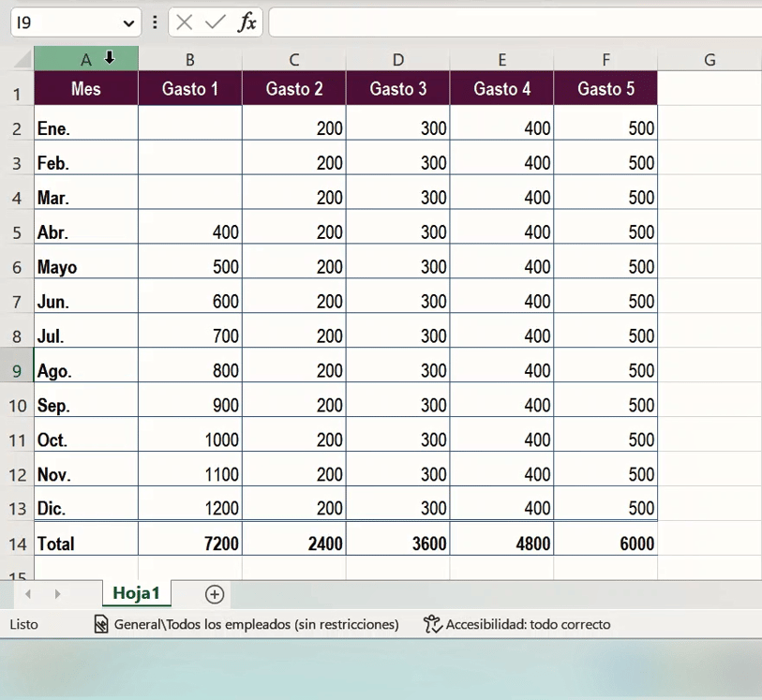762x700 pixels.
Task: Click the Insert Function (fx) icon
Action: tap(248, 22)
